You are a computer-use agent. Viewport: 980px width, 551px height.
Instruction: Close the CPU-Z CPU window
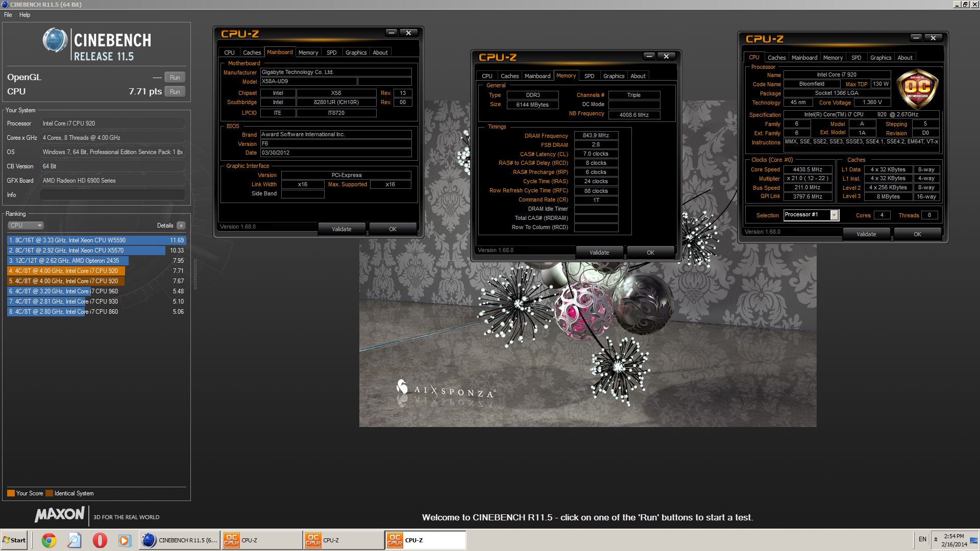click(934, 38)
